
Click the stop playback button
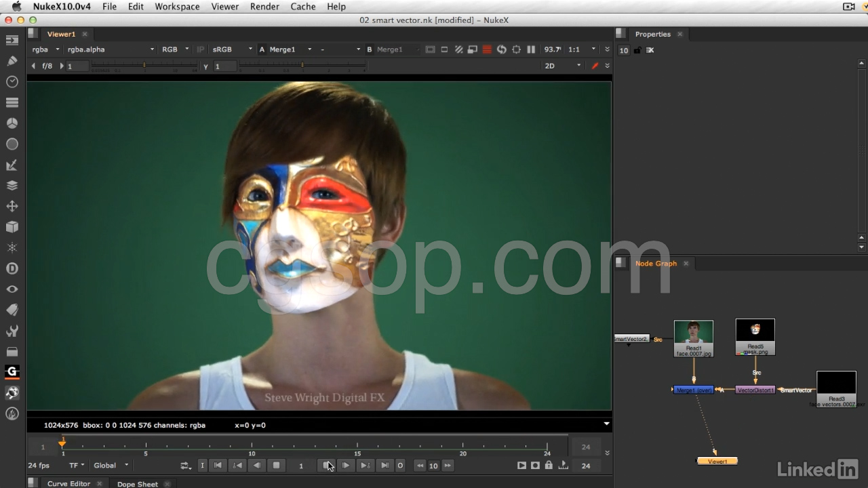pos(276,466)
